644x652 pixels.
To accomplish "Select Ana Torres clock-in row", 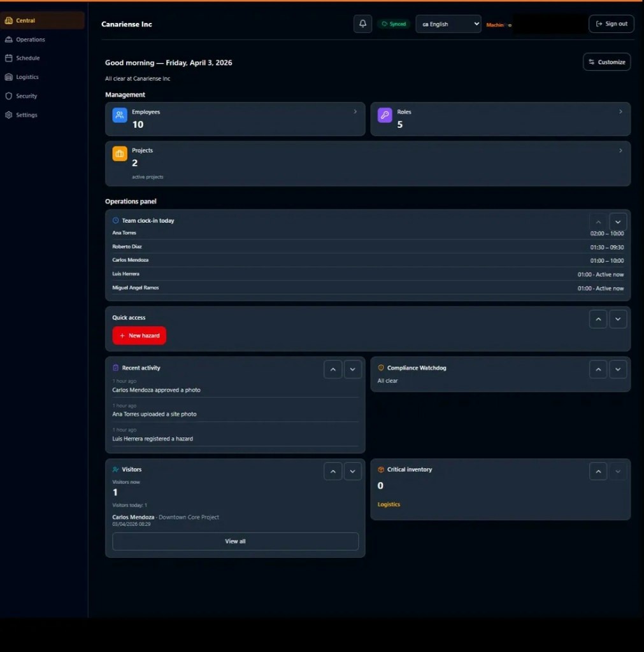I will 368,233.
